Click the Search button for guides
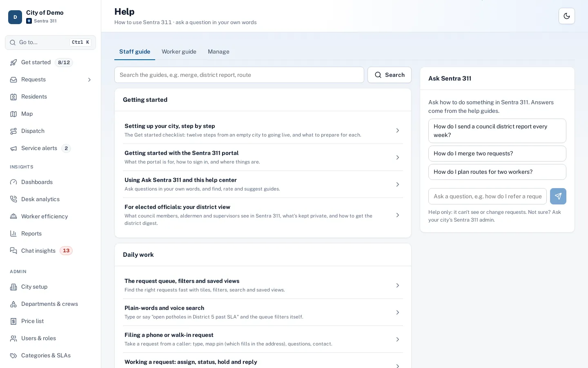This screenshot has height=368, width=588. pos(390,75)
